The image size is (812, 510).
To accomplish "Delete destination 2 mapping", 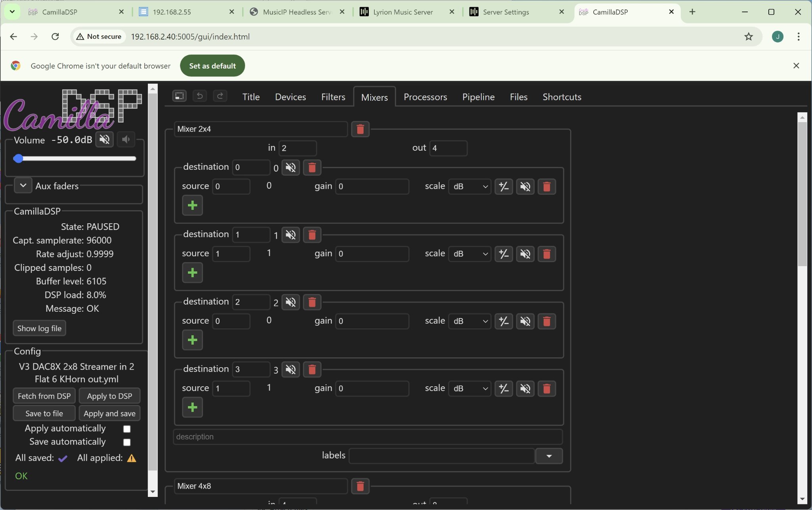I will click(312, 302).
